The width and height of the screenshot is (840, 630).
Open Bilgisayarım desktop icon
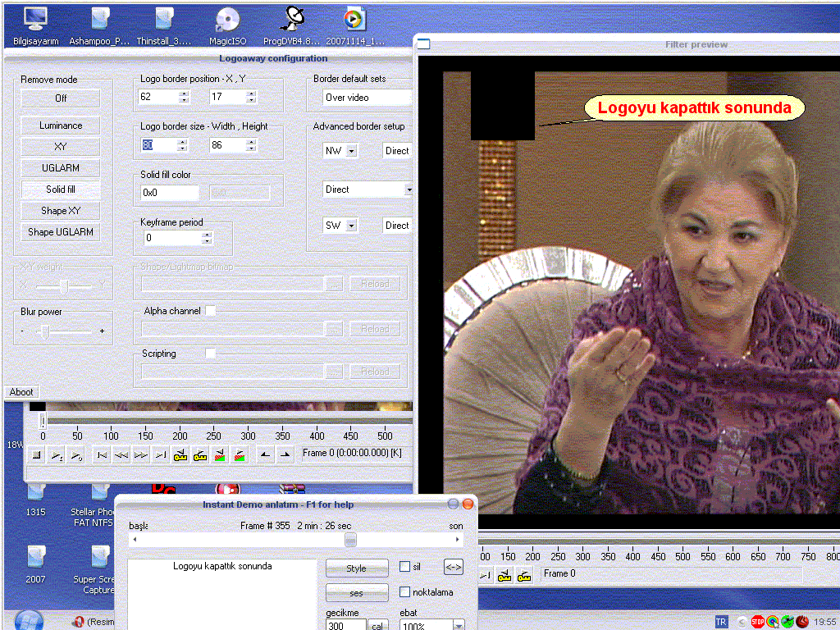click(x=36, y=25)
